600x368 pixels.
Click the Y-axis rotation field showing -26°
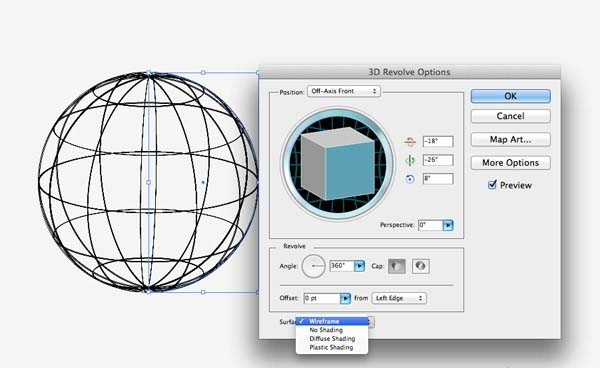tap(438, 160)
